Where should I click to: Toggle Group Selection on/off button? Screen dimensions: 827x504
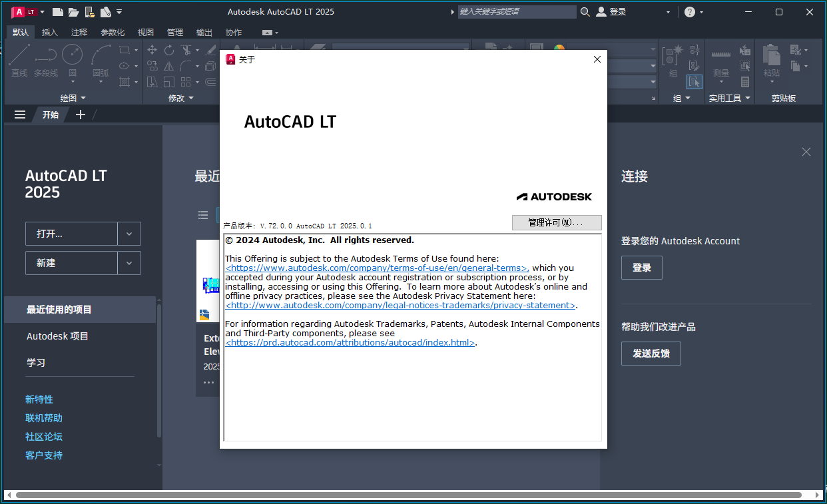[694, 82]
